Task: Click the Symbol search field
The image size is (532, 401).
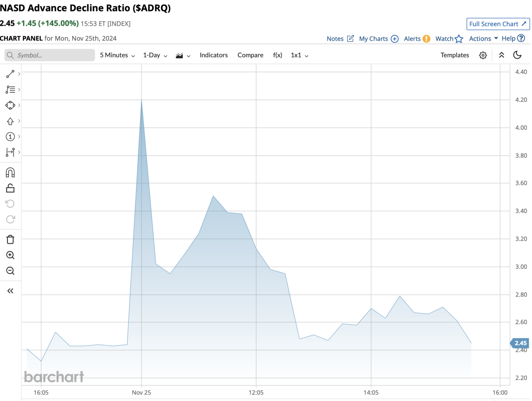Action: 50,55
